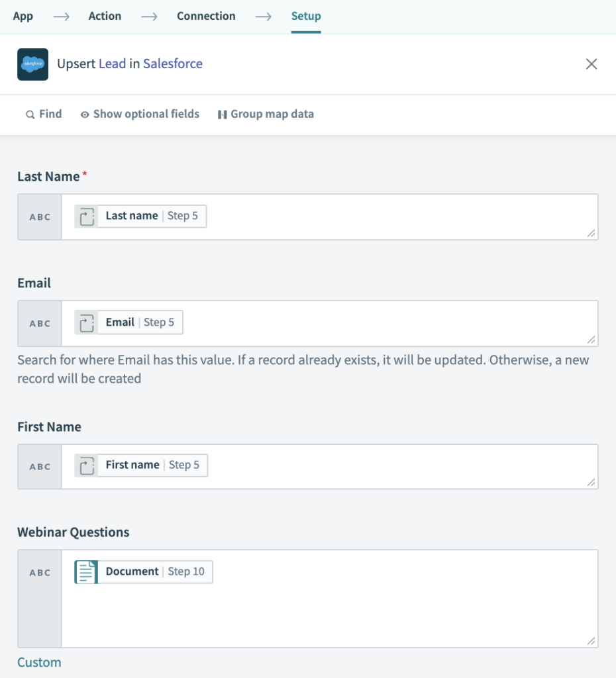Toggle the data type for First Name
Image resolution: width=616 pixels, height=678 pixels.
(38, 466)
